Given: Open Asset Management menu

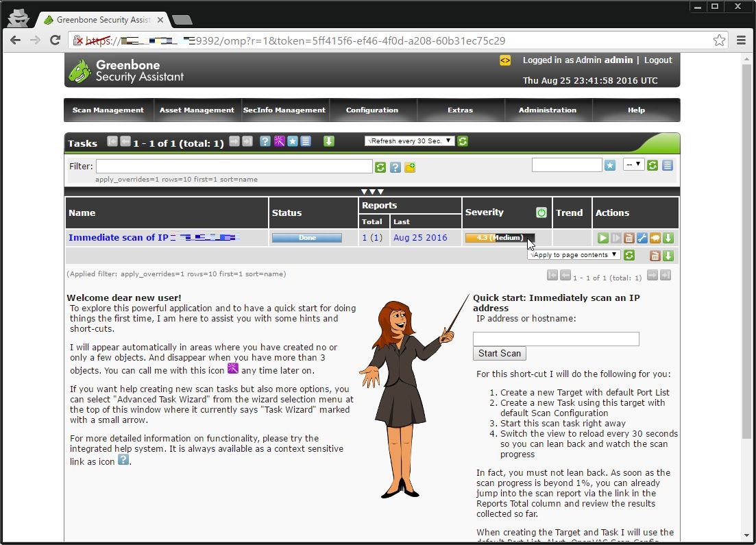Looking at the screenshot, I should pyautogui.click(x=197, y=110).
